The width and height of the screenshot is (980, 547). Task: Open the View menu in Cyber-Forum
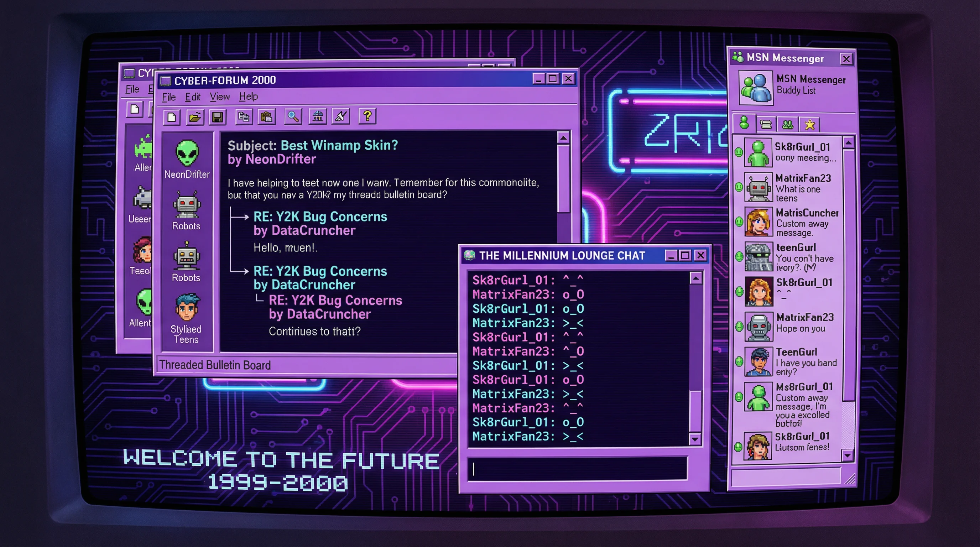[219, 97]
